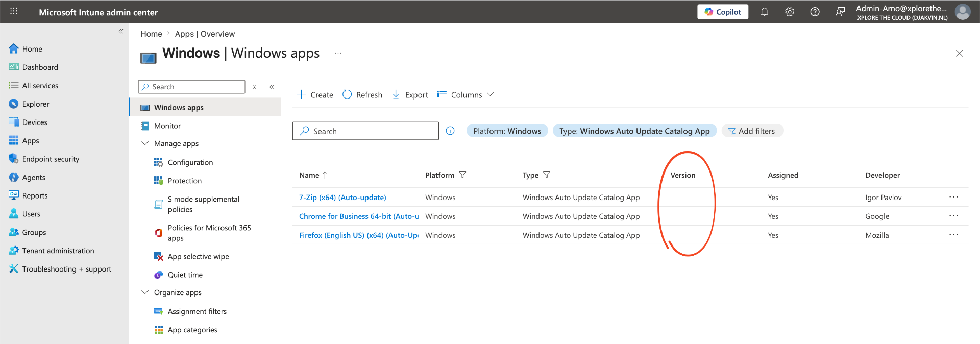
Task: Refresh the apps list
Action: 362,95
